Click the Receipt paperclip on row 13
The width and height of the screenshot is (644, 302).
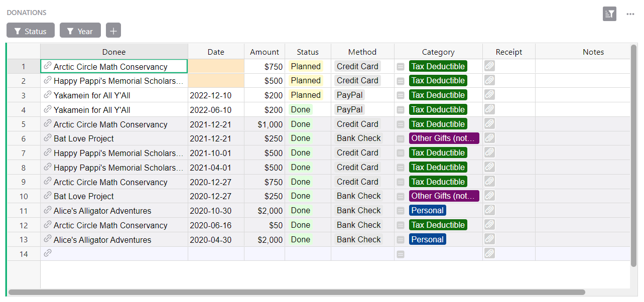pyautogui.click(x=489, y=239)
